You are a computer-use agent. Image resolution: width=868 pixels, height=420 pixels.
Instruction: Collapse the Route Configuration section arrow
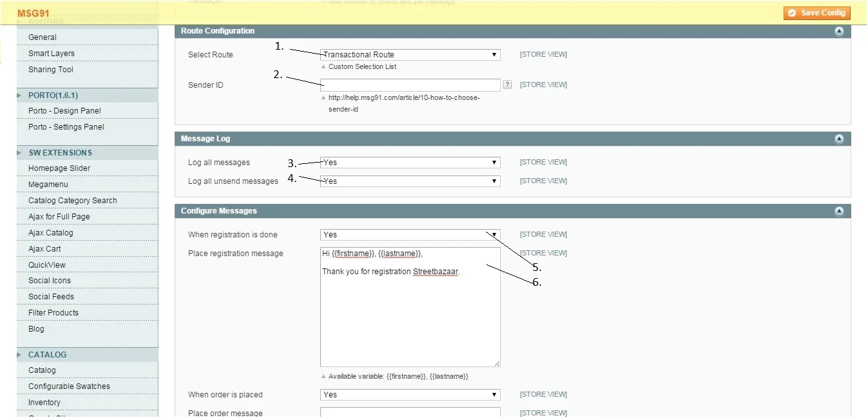click(839, 31)
